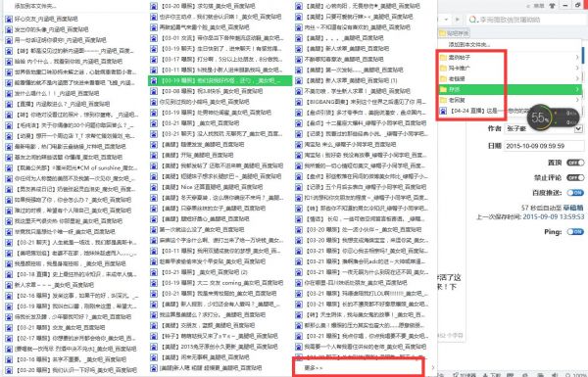Click the 贴吧存货 bookmark bar folder
588x377 pixels.
(x=454, y=33)
